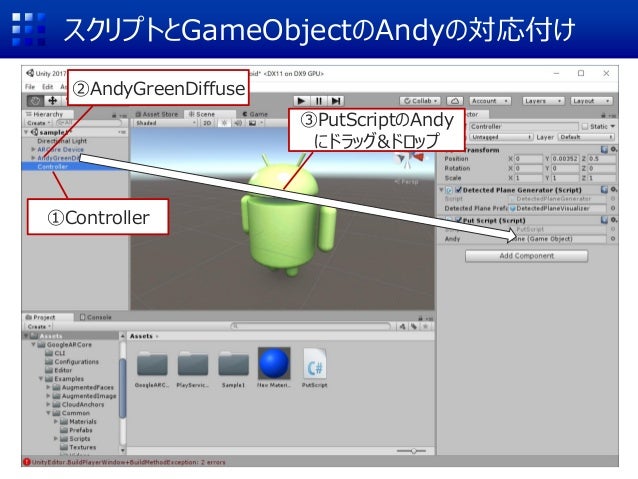Switch to the Console tab
This screenshot has width=638, height=479.
96,317
